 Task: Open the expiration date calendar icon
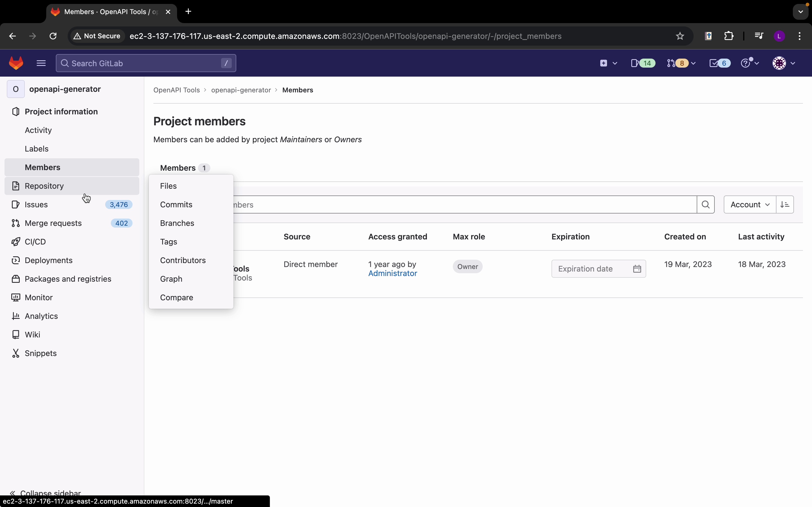tap(637, 269)
